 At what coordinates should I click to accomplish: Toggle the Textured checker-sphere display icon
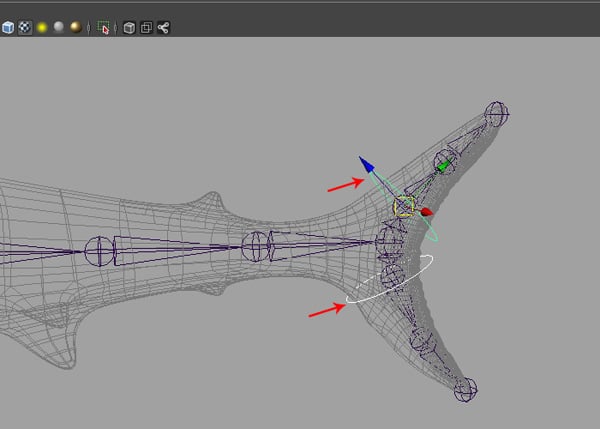[25, 28]
